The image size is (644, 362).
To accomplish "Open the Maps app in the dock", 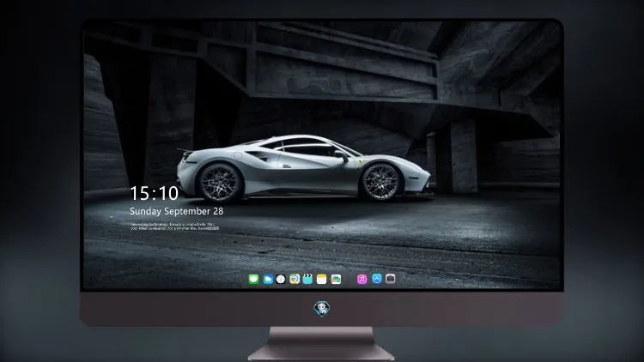I will pos(295,279).
